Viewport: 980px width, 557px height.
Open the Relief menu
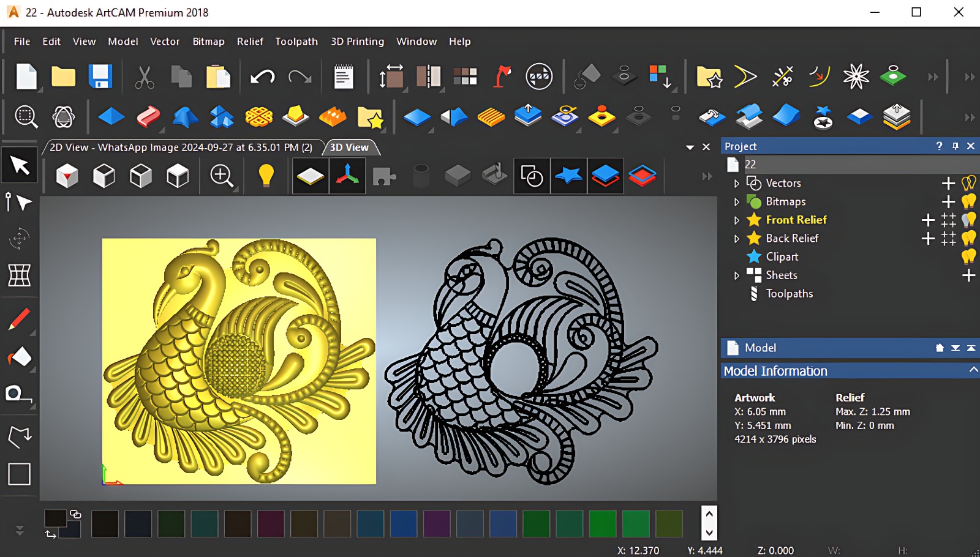click(250, 42)
